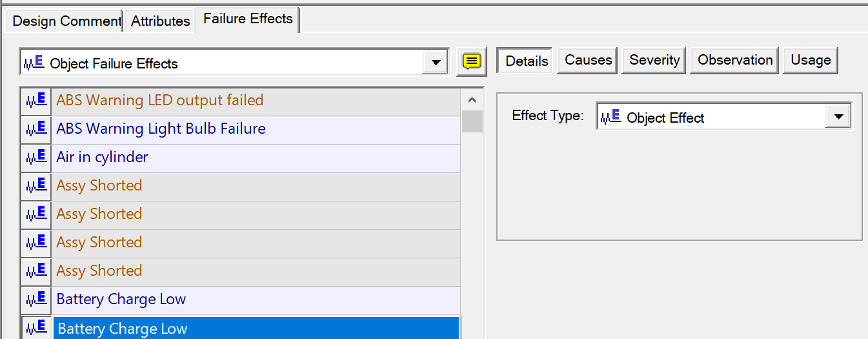Screen dimensions: 868x339
Task: Select the Air in cylinder list entry
Action: click(x=103, y=157)
